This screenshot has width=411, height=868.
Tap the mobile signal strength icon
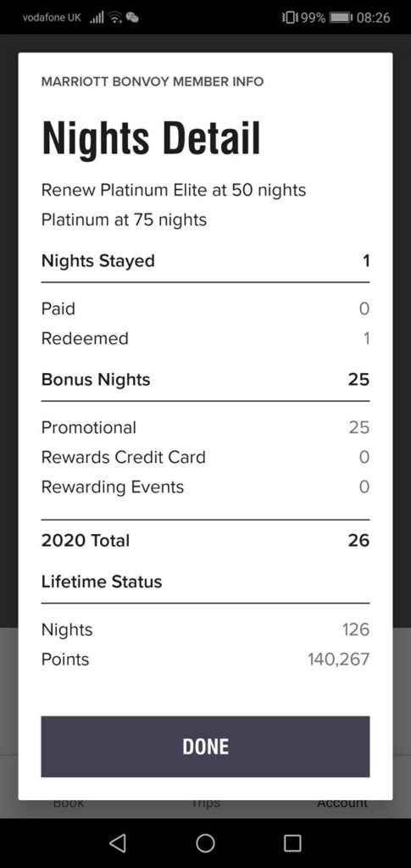point(97,18)
